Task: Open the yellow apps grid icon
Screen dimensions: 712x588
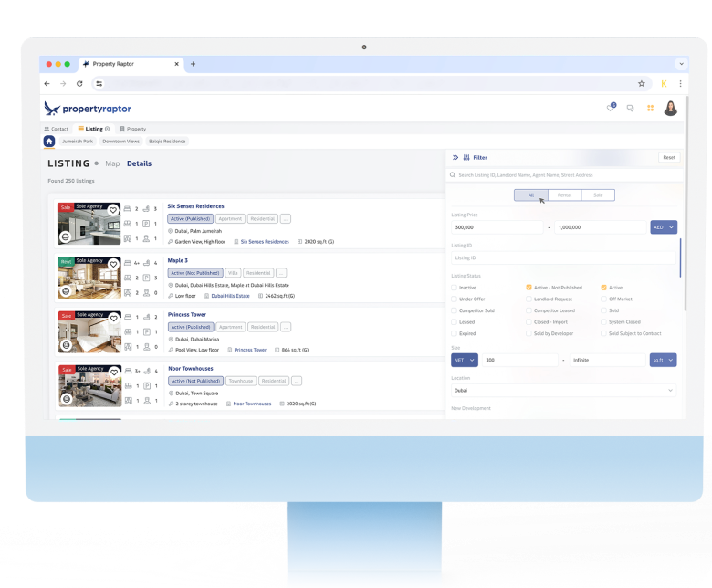Action: tap(651, 109)
